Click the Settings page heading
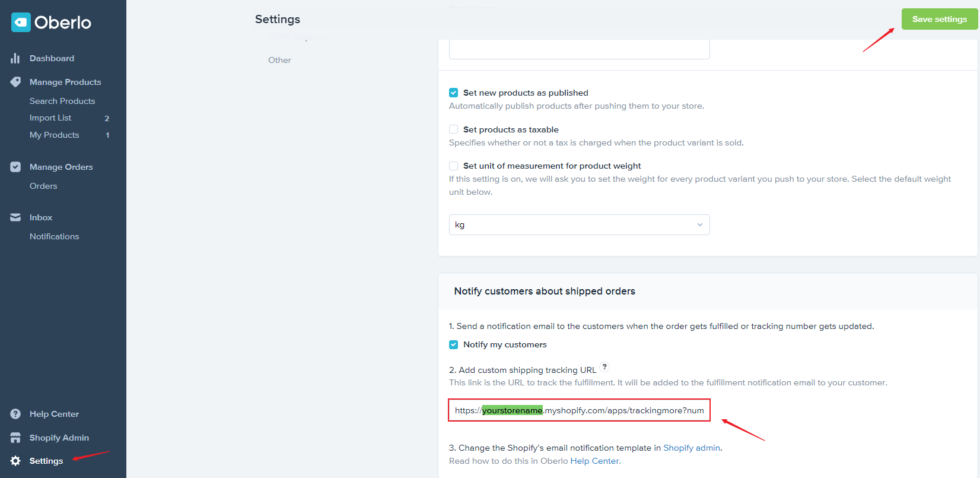 (x=278, y=19)
